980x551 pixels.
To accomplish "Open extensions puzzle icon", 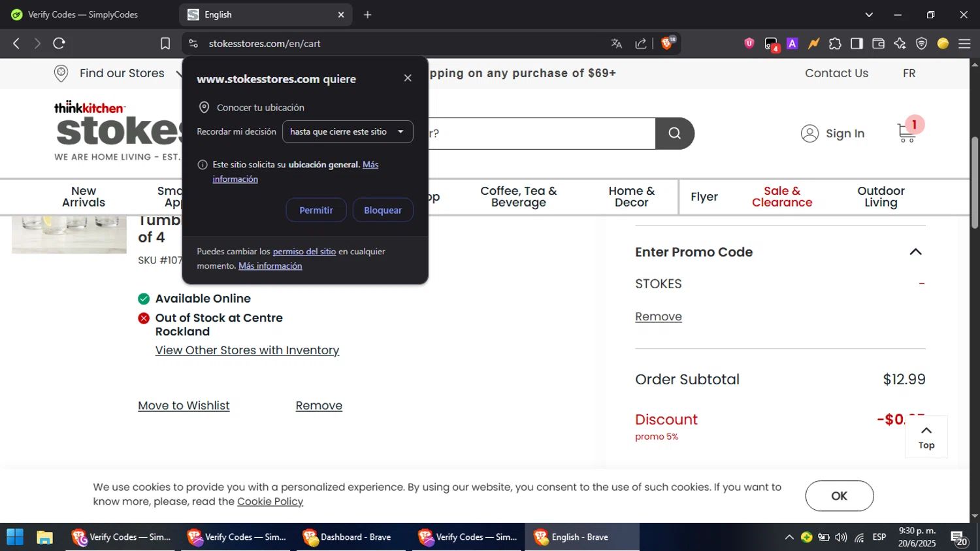I will click(x=835, y=43).
